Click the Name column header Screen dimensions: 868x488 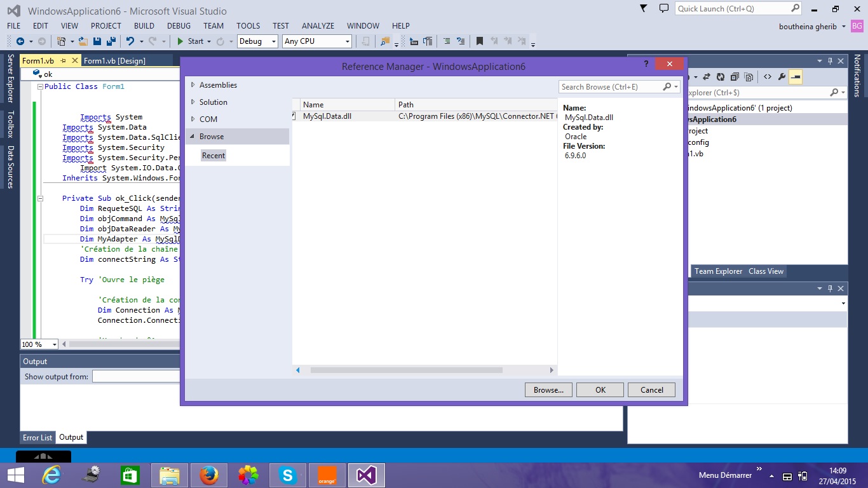[x=347, y=104]
